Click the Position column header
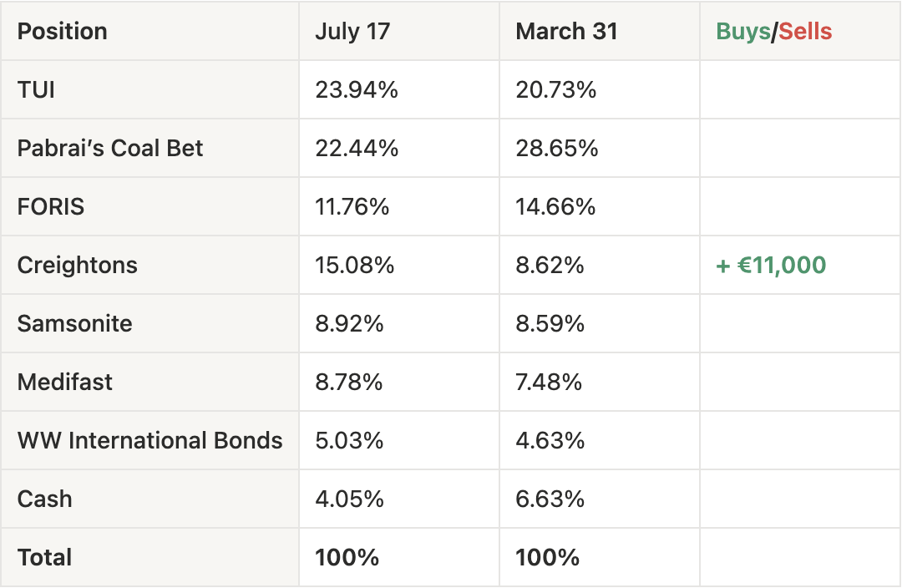The width and height of the screenshot is (902, 588). pos(62,31)
